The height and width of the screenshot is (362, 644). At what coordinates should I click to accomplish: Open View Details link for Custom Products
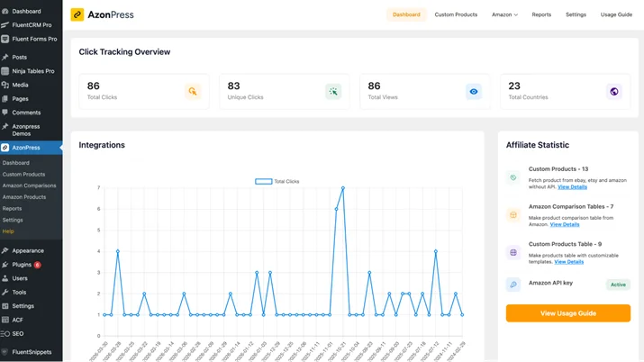[572, 187]
